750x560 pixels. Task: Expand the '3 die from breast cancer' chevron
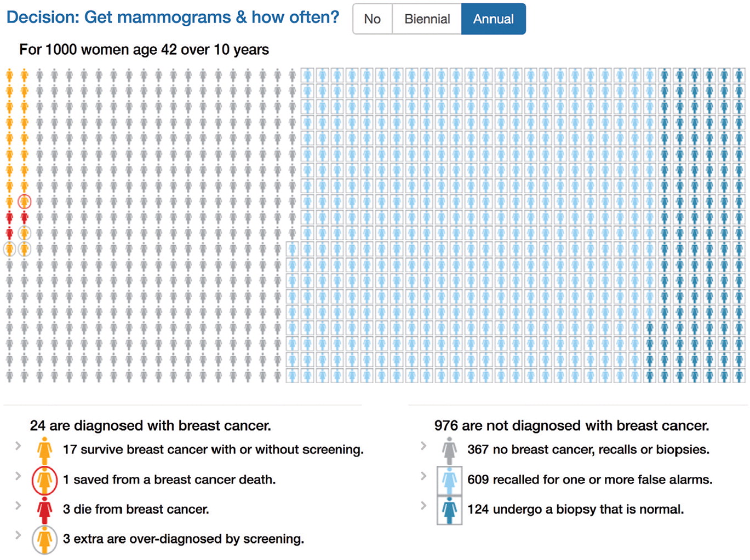(18, 505)
